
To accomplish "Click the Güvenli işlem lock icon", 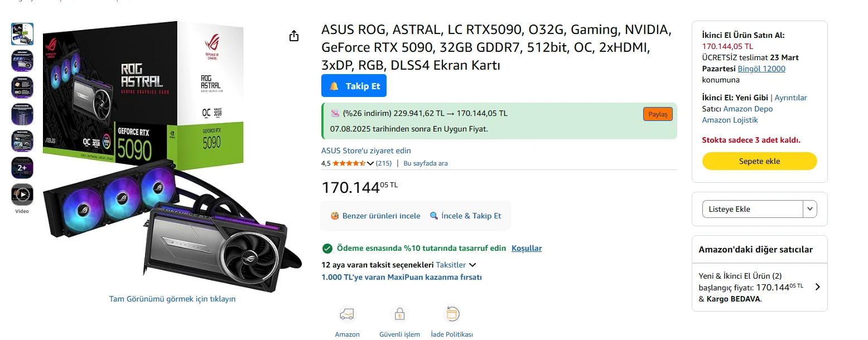I will pos(399,314).
